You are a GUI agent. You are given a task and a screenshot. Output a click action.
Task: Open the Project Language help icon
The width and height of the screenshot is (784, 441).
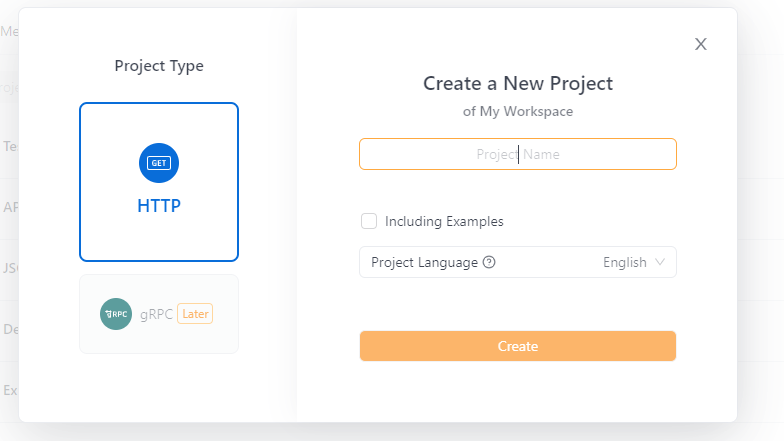coord(489,262)
